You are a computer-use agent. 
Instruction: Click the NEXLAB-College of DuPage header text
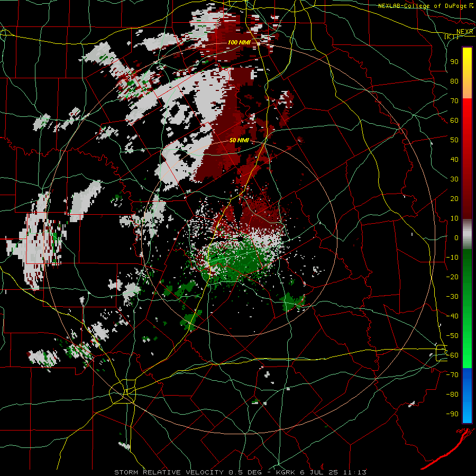click(x=422, y=6)
